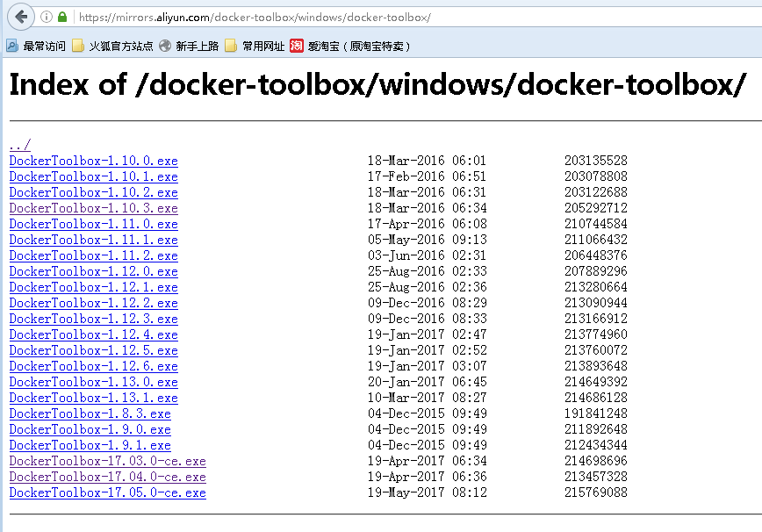Viewport: 762px width, 532px height.
Task: Download DockerToolbox-1.12.0.exe
Action: (94, 271)
